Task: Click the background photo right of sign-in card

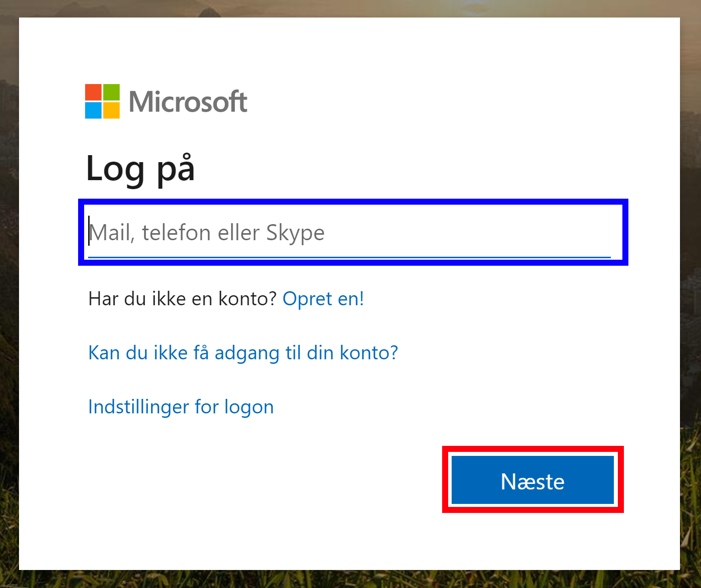Action: (690, 300)
